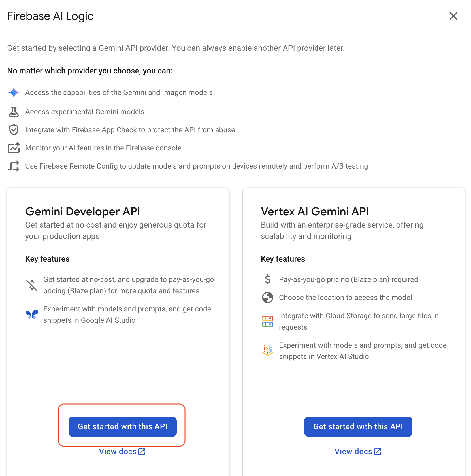Viewport: 471px width, 476px height.
Task: Get started with Gemini Developer API
Action: click(x=122, y=426)
